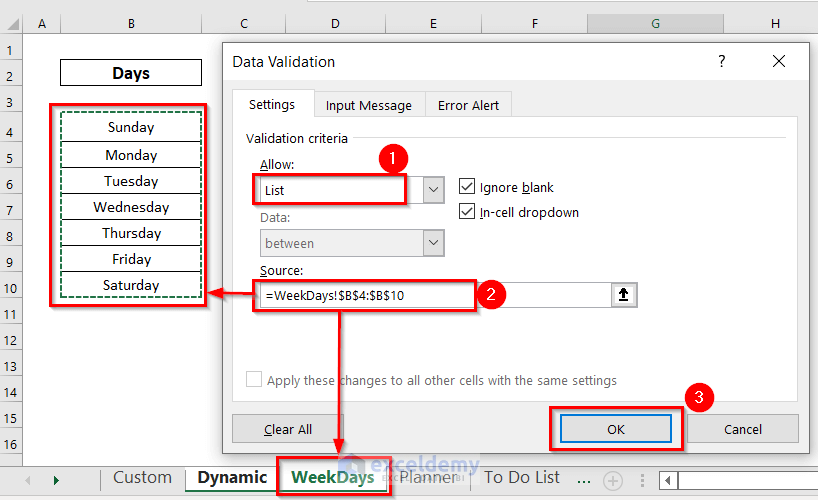The height and width of the screenshot is (500, 818).
Task: Select the Days header cell
Action: click(x=131, y=73)
